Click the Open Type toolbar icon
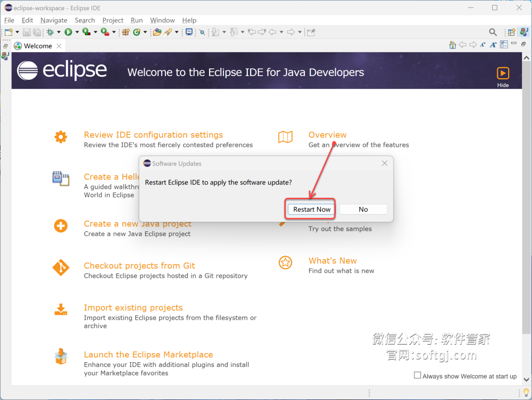Image resolution: width=532 pixels, height=400 pixels. pyautogui.click(x=157, y=32)
